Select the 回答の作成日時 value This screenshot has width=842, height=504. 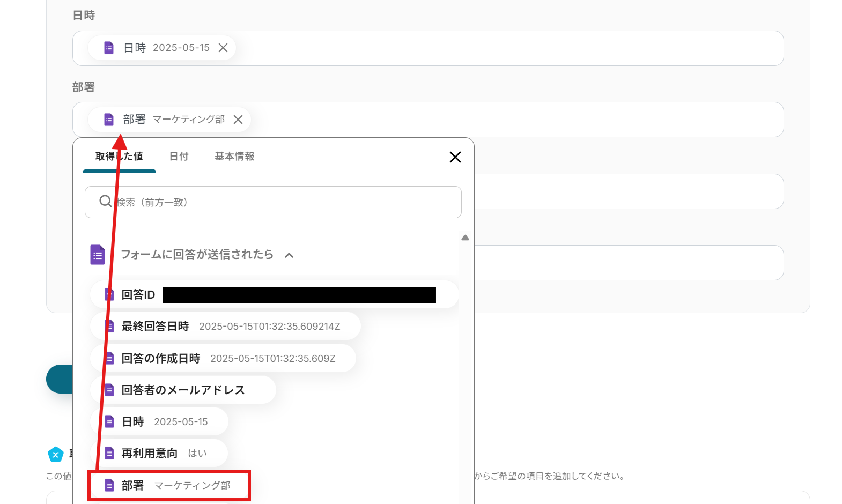[x=223, y=358]
